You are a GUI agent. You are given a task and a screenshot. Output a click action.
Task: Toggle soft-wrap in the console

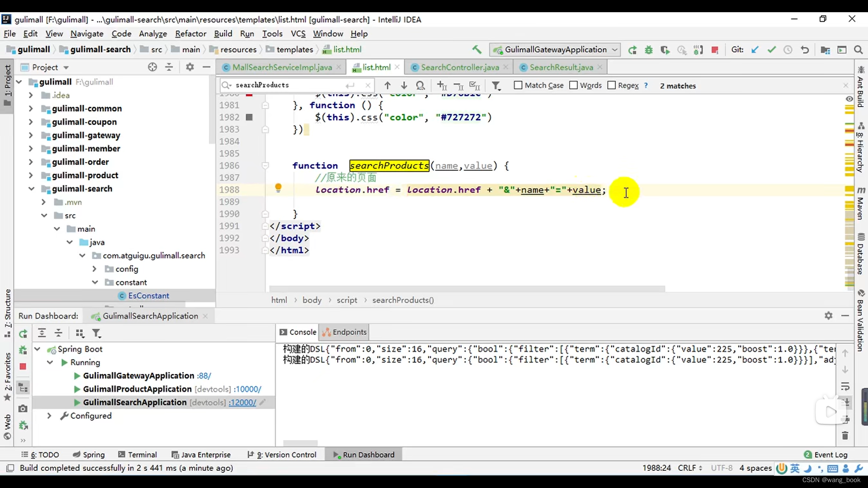pyautogui.click(x=845, y=387)
